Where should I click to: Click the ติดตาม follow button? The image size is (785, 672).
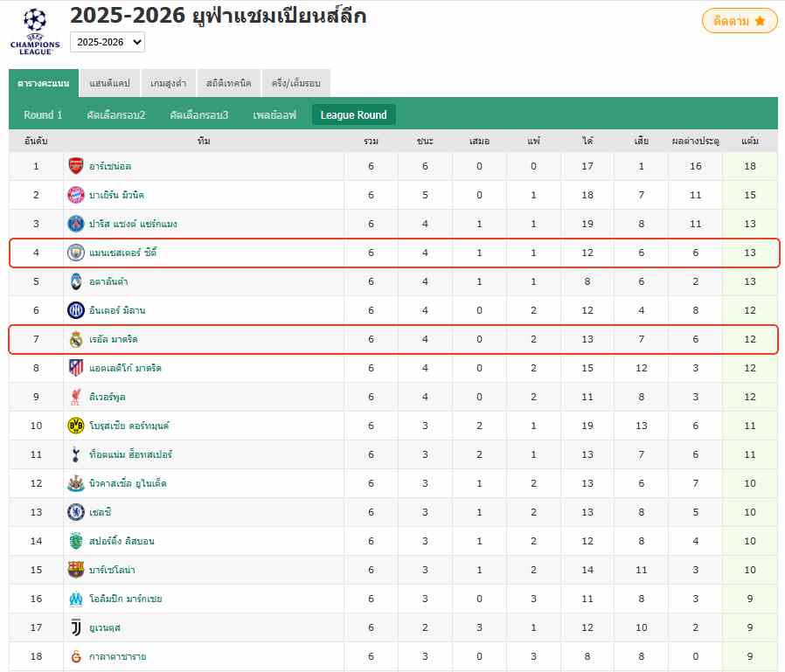(740, 19)
